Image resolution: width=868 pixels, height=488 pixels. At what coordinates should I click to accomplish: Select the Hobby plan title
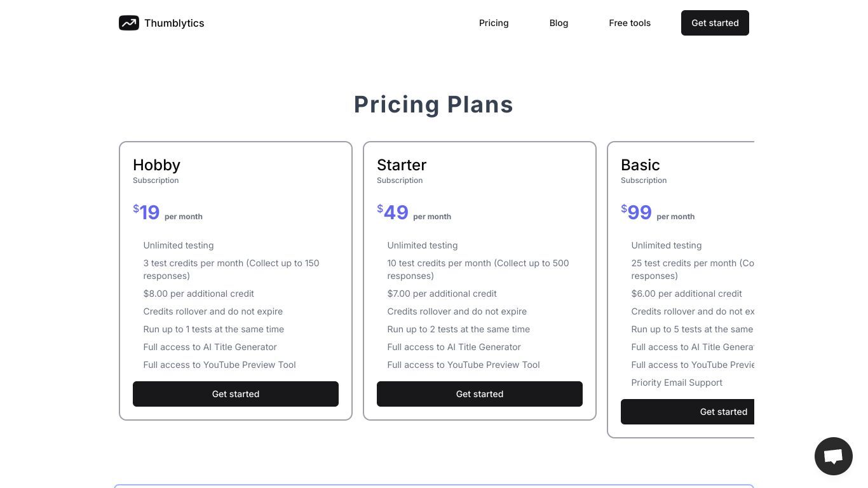click(156, 165)
